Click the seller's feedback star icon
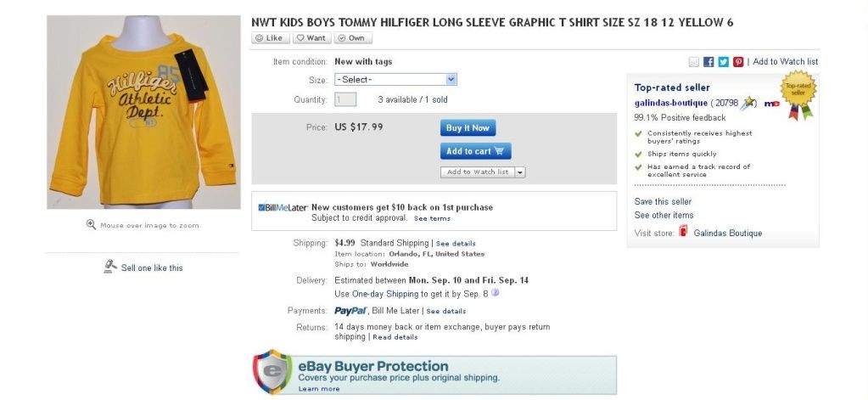 [748, 104]
